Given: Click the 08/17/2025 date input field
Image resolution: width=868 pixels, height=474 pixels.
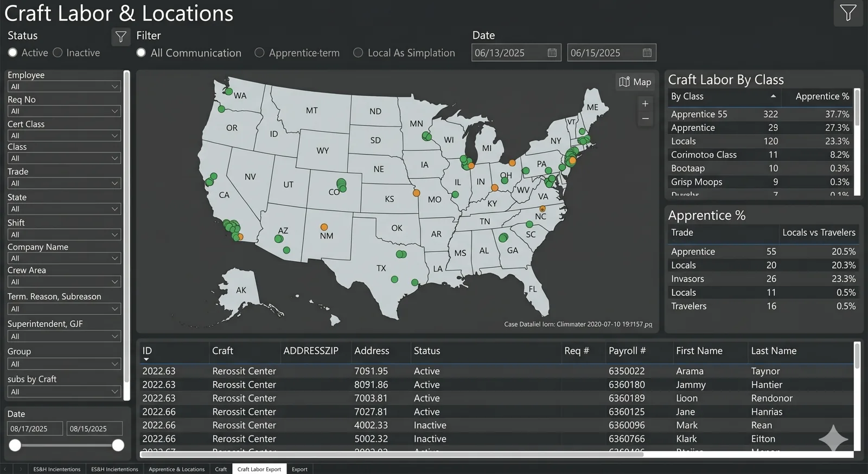Looking at the screenshot, I should pyautogui.click(x=35, y=428).
